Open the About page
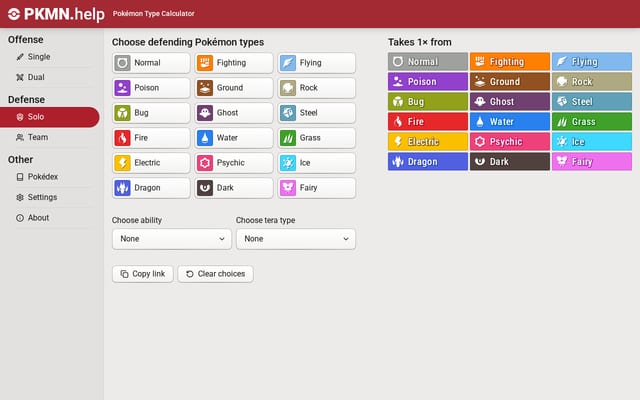The height and width of the screenshot is (400, 640). click(51, 218)
